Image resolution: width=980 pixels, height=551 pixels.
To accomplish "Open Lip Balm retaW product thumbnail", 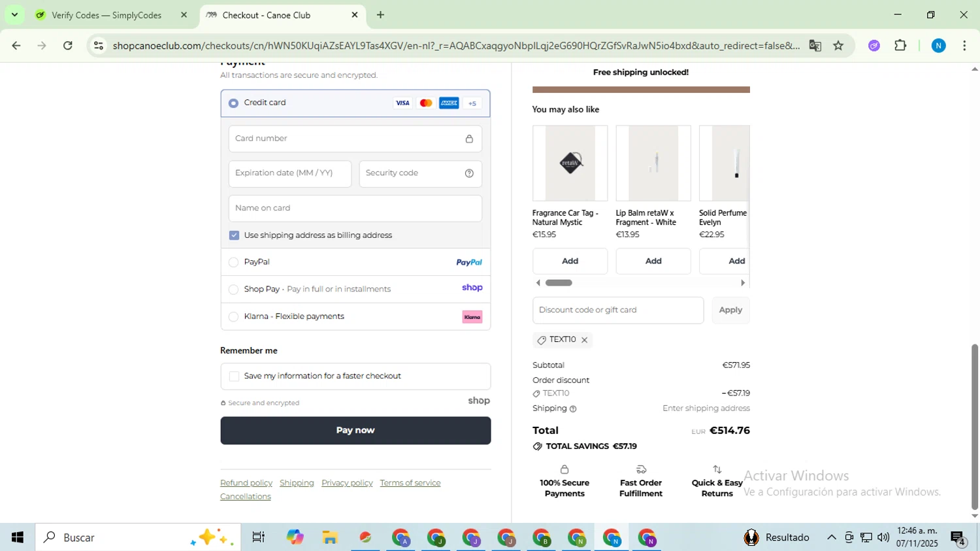I will pos(653,163).
